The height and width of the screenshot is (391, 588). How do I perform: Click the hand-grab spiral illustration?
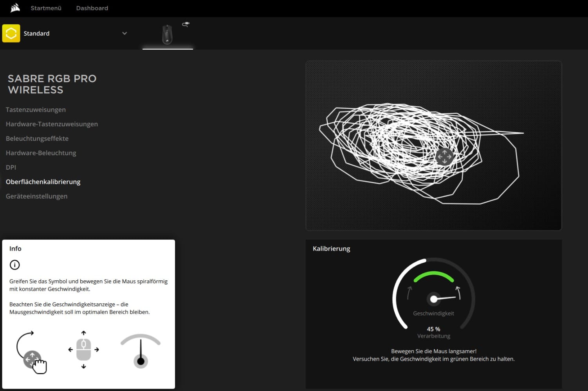(31, 353)
